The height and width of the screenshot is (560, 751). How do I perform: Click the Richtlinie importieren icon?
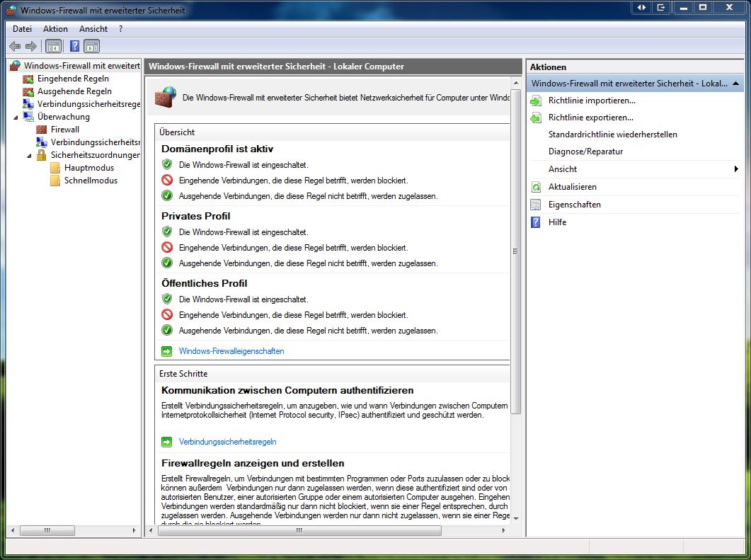point(536,100)
